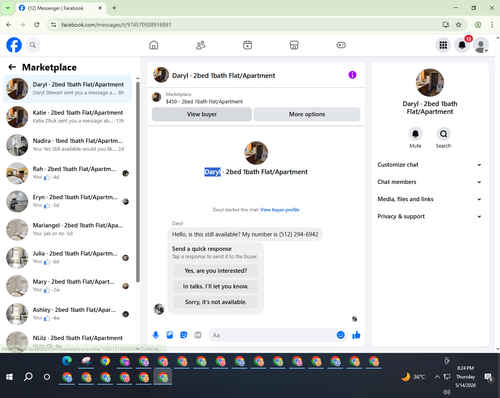
Task: Open Chrome three-dot menu
Action: tap(492, 25)
